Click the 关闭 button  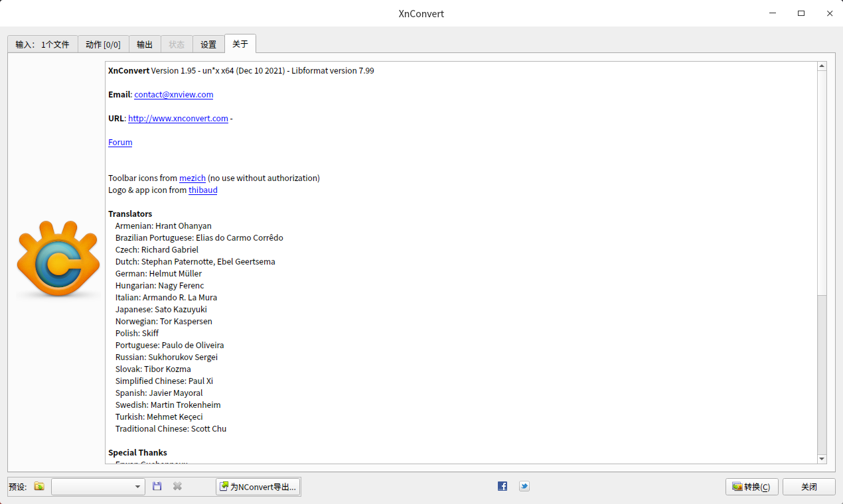[x=808, y=486]
